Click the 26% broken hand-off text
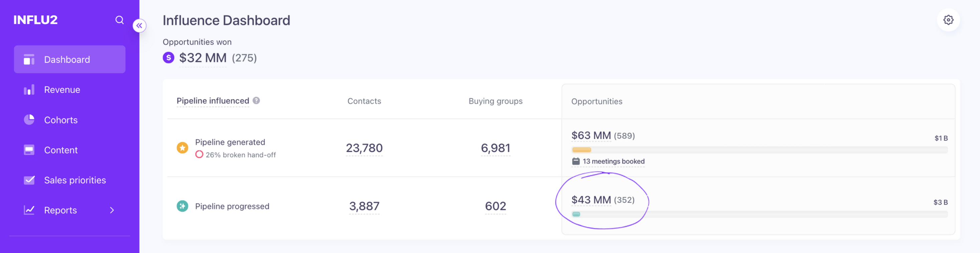 coord(241,155)
